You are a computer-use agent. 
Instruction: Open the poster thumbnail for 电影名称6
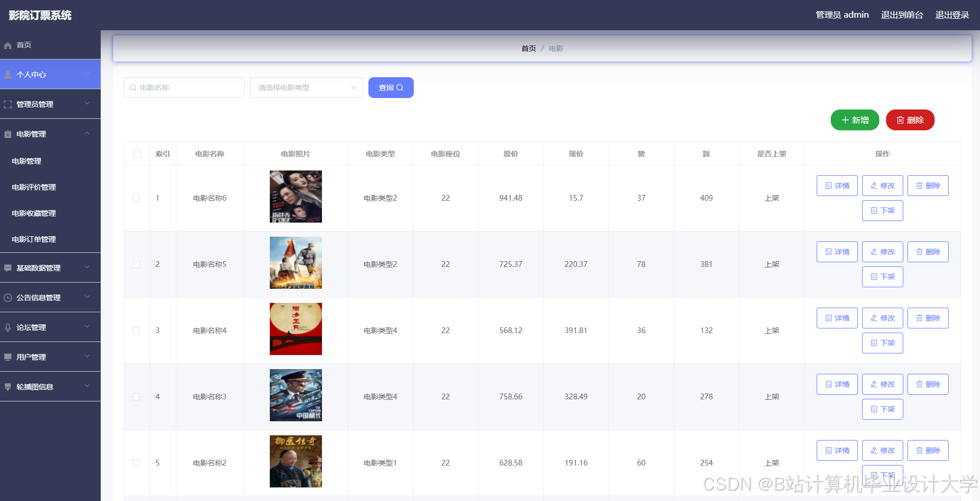click(296, 197)
